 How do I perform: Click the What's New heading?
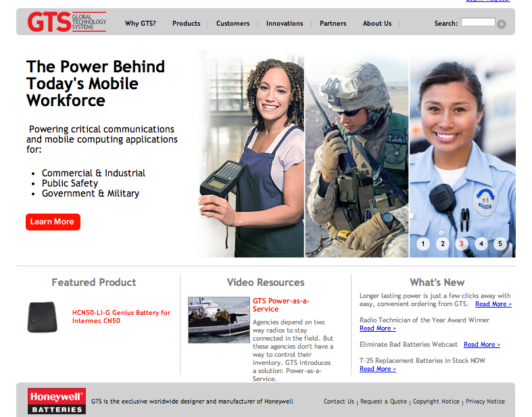tap(437, 283)
